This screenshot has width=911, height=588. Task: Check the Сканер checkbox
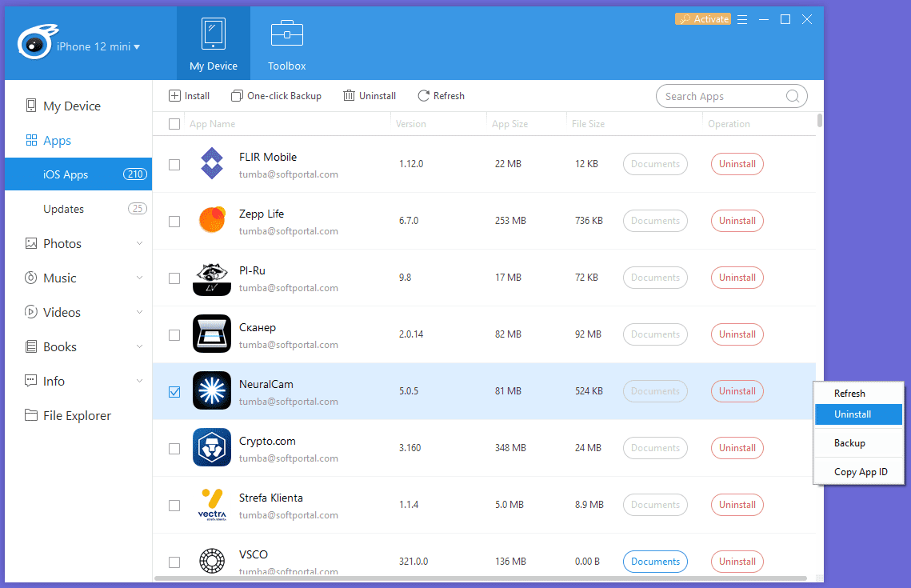pyautogui.click(x=174, y=335)
